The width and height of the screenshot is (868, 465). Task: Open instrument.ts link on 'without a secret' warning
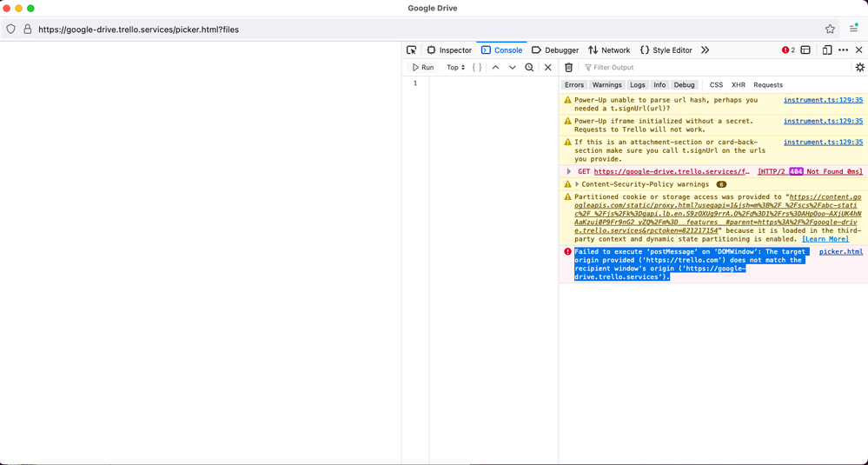point(823,121)
